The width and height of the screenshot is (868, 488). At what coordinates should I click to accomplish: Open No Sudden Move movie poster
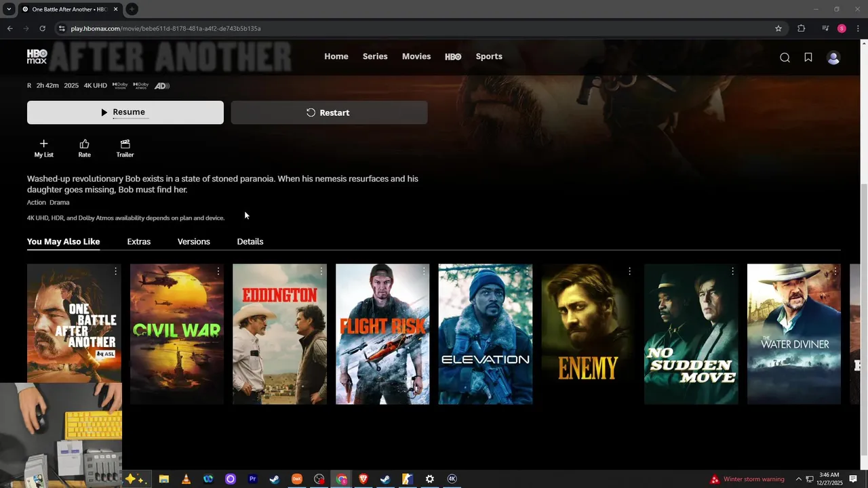691,334
